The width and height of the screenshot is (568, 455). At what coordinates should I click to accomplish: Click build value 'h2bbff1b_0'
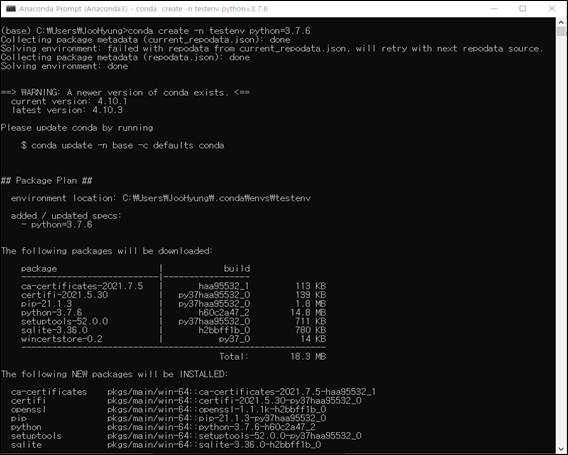coord(224,330)
